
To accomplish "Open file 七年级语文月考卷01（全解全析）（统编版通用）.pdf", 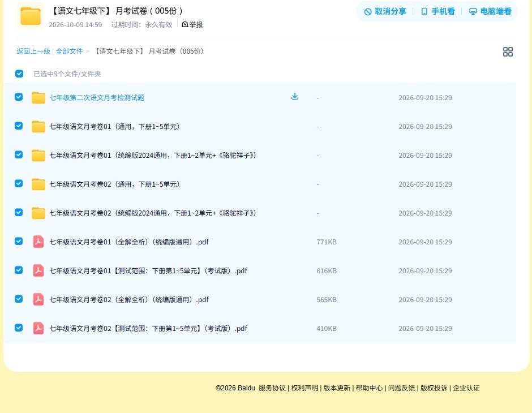I will pos(129,242).
